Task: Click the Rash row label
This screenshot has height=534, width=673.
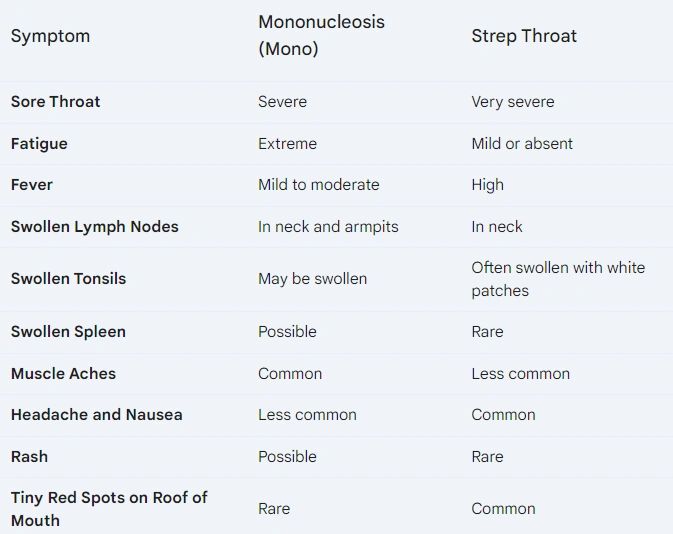Action: (29, 457)
